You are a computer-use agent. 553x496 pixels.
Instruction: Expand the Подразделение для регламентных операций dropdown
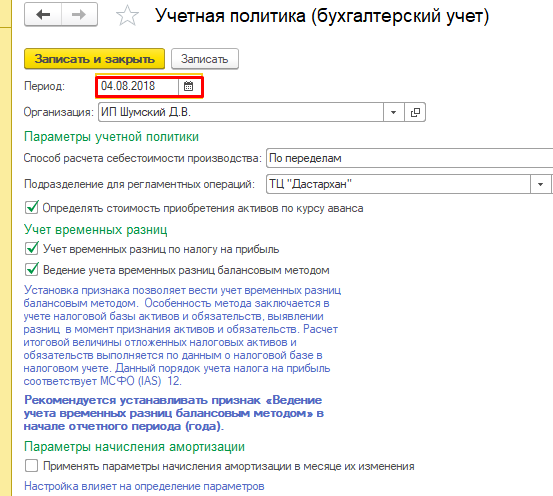[540, 184]
